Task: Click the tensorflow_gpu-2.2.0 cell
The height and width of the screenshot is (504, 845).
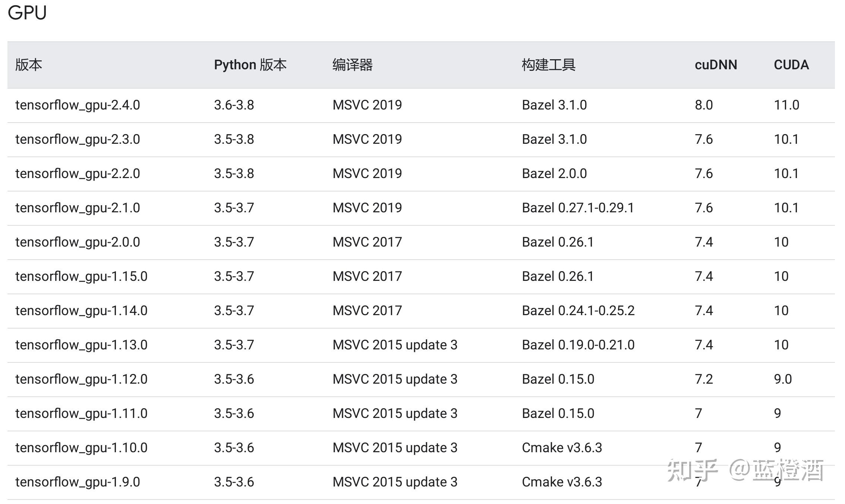Action: (78, 174)
